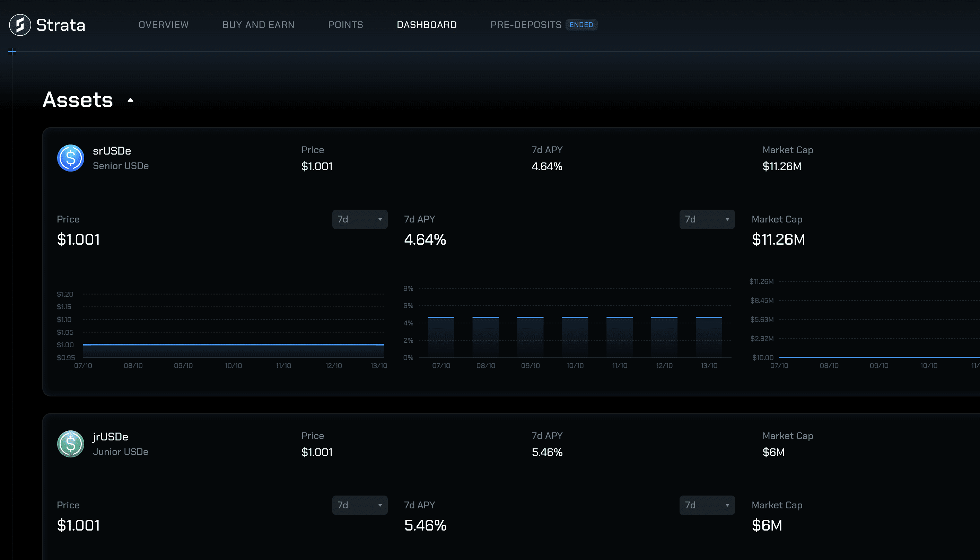Click the Strata brand name text
Viewport: 980px width, 560px height.
point(61,25)
